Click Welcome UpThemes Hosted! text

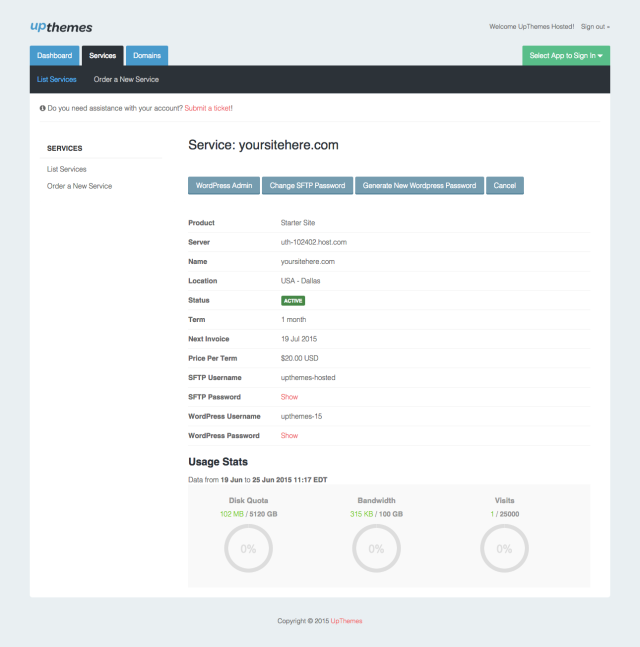(x=531, y=26)
